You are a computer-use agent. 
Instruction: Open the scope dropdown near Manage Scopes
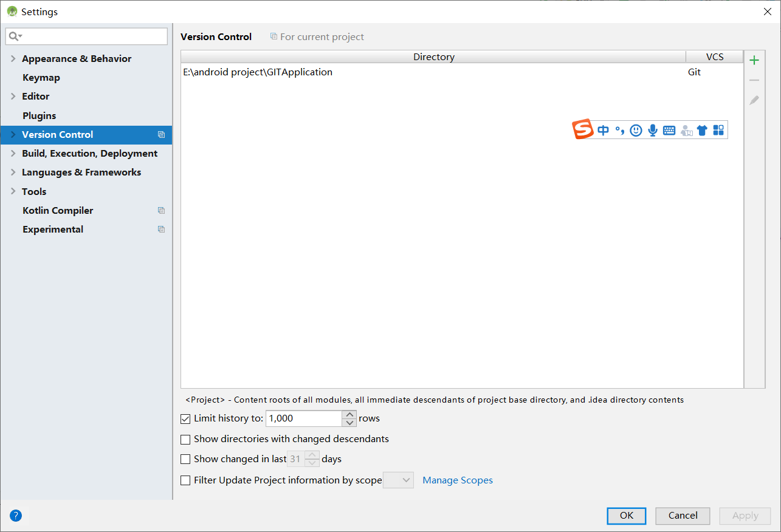point(398,480)
